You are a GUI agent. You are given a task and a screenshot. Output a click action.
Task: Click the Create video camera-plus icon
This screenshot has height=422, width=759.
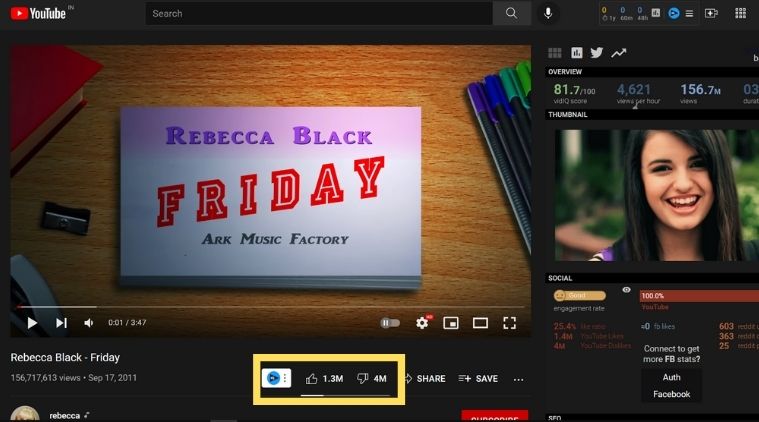tap(711, 14)
